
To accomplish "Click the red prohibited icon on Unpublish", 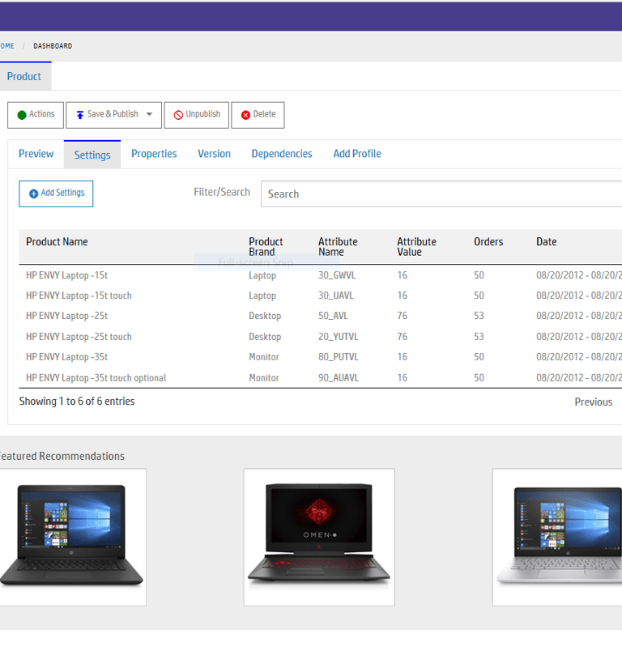I will pyautogui.click(x=178, y=115).
